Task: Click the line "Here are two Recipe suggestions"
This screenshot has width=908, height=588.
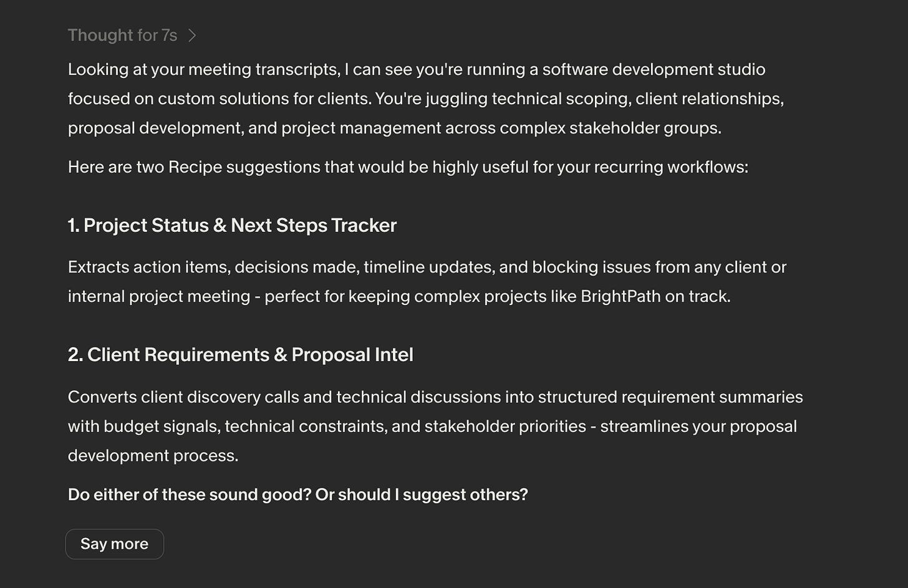Action: click(x=408, y=167)
